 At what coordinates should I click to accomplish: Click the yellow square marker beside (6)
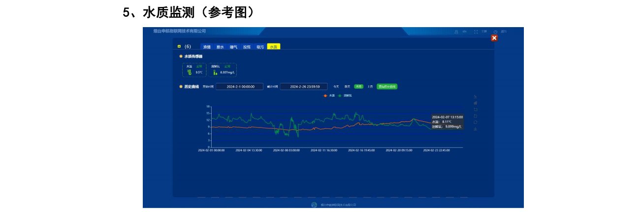pyautogui.click(x=179, y=46)
